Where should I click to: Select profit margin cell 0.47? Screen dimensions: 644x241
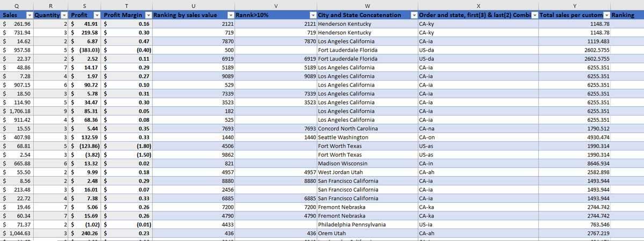pos(127,41)
